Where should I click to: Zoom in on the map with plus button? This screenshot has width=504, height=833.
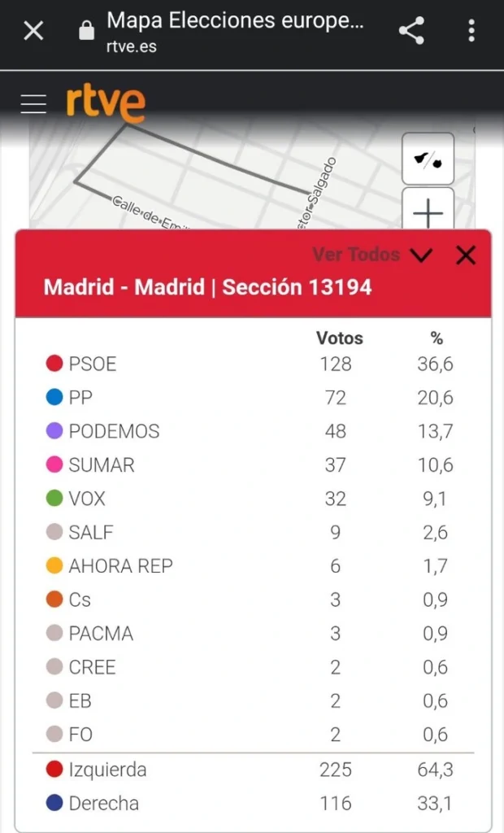tap(427, 213)
